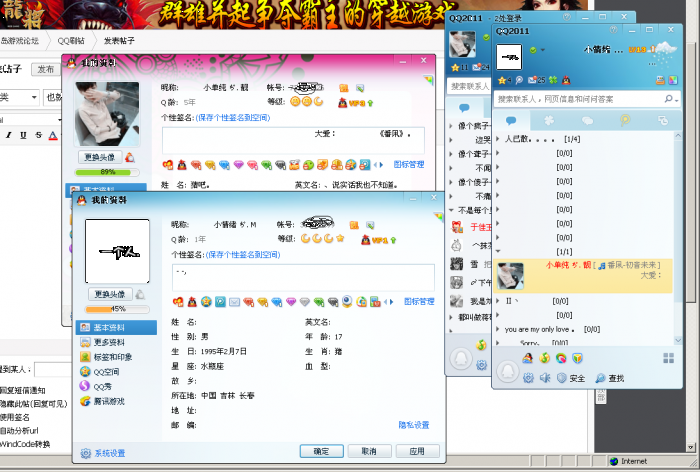Click purple diamond icon in front profile icon row
The height and width of the screenshot is (472, 700).
pos(291,302)
